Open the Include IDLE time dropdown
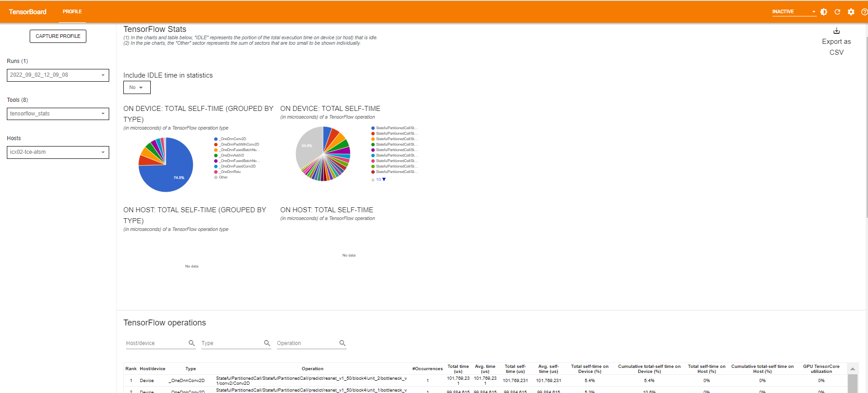This screenshot has height=393, width=868. coord(137,87)
